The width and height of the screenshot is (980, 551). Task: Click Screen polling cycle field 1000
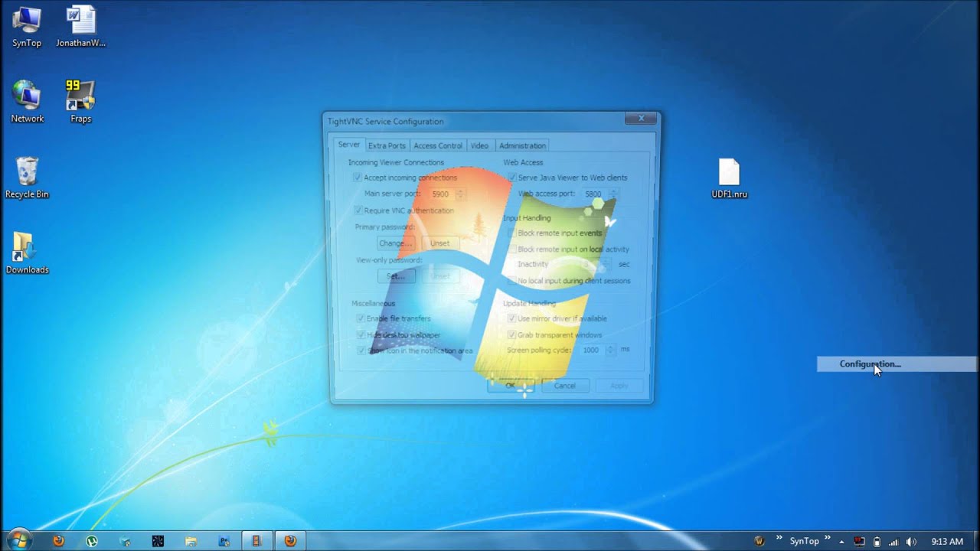click(x=592, y=350)
